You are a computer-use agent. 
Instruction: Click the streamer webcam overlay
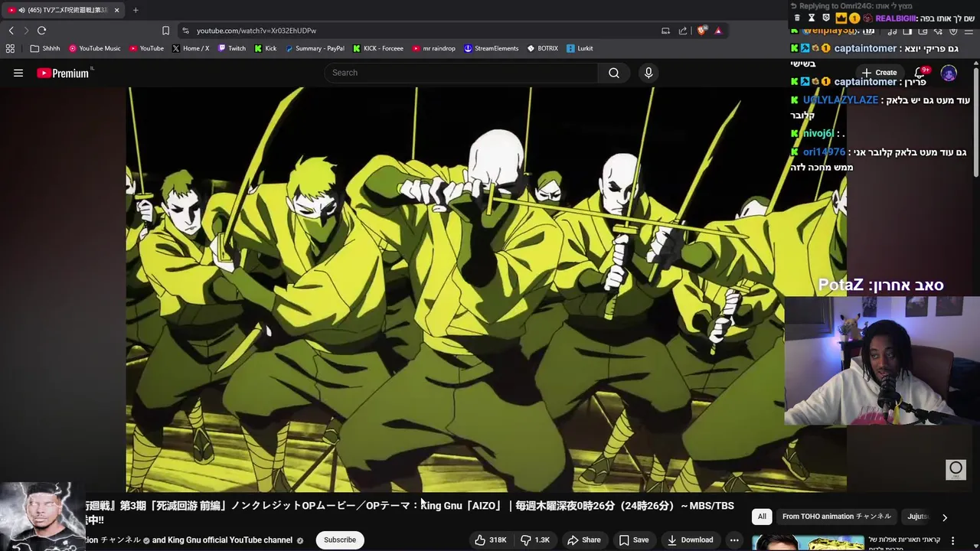pos(882,360)
